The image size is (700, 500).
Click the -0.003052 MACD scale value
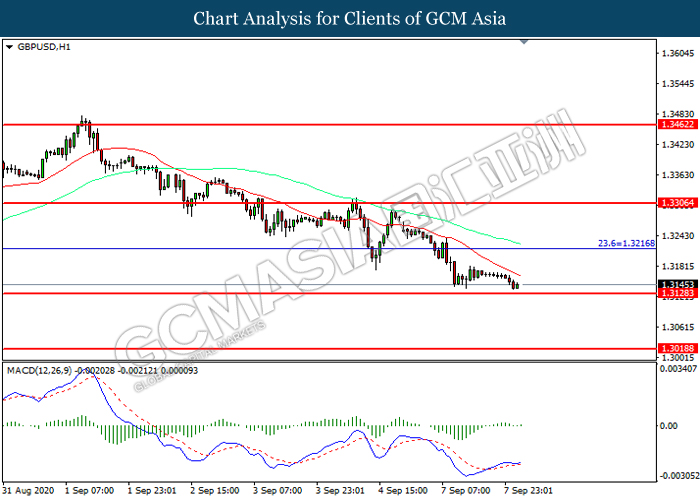pyautogui.click(x=679, y=476)
